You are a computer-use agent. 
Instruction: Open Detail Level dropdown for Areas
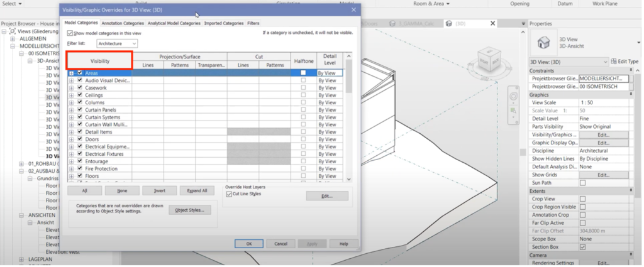(330, 73)
